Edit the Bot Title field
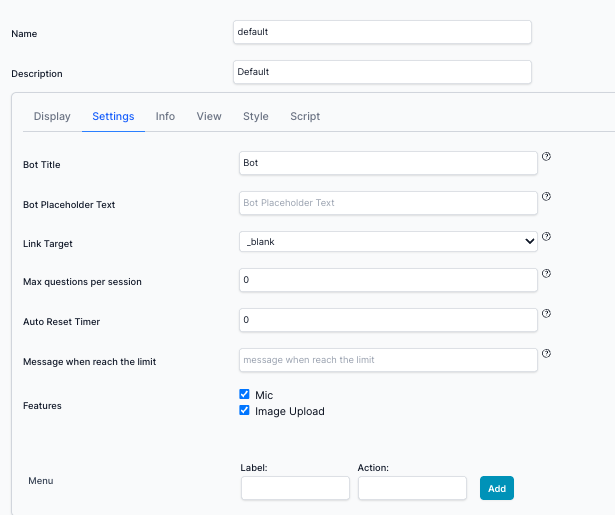 point(388,163)
